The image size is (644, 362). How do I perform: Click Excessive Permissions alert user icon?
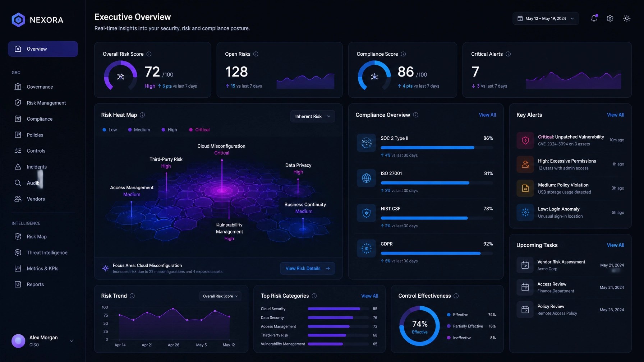525,164
